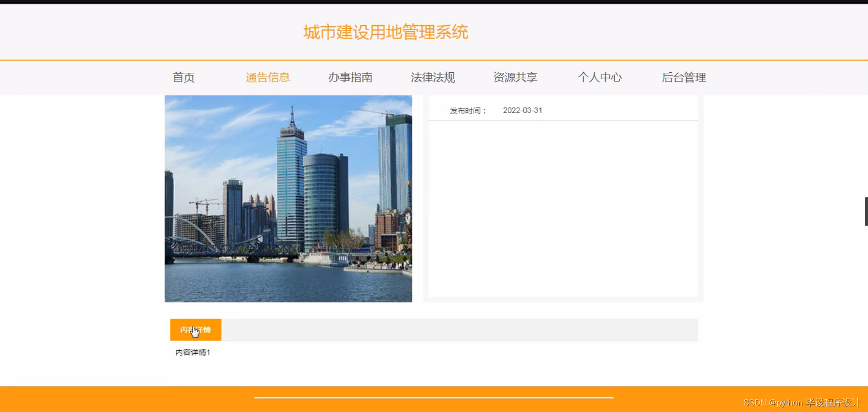
Task: Open the 资源共享 section
Action: click(515, 77)
